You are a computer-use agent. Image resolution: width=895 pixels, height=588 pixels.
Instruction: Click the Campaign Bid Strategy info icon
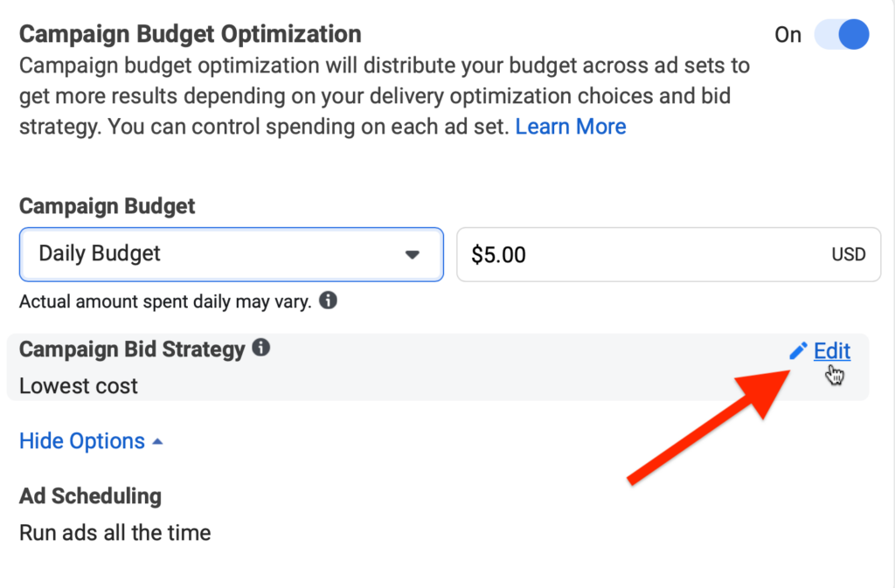click(260, 348)
